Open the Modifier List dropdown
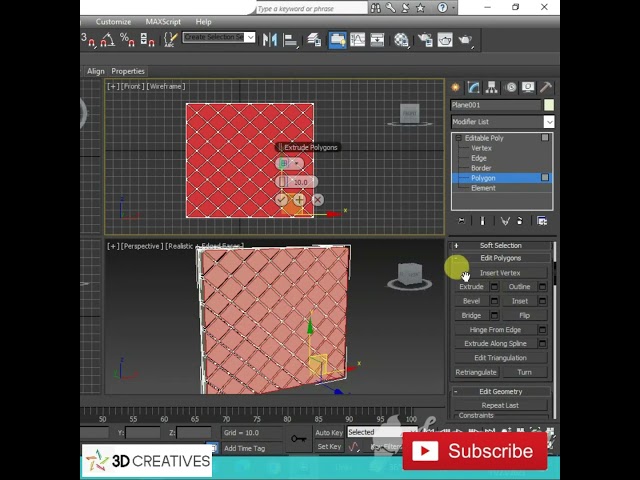 (549, 122)
